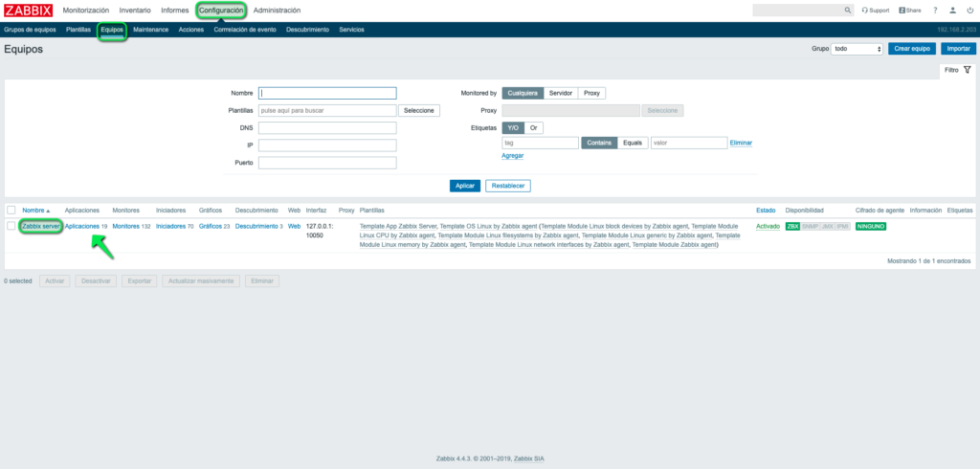The image size is (980, 469).
Task: Click the IPMI availability badge
Action: tap(843, 226)
